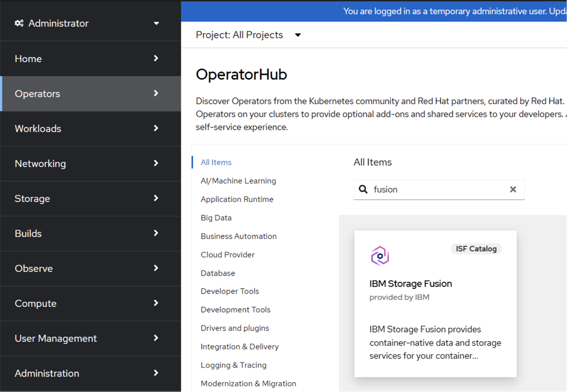Screen dimensions: 567x392
Task: Open the Builds navigation section
Action: (90, 233)
